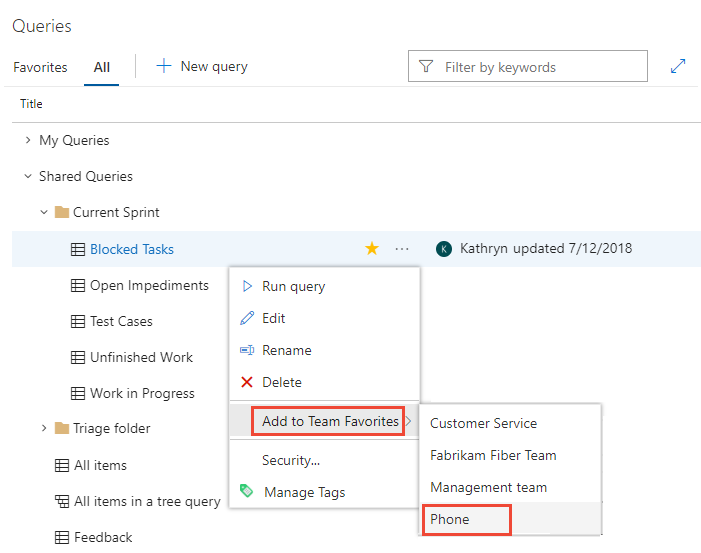This screenshot has width=701, height=553.
Task: Toggle the favorite star on Blocked Tasks
Action: [372, 249]
